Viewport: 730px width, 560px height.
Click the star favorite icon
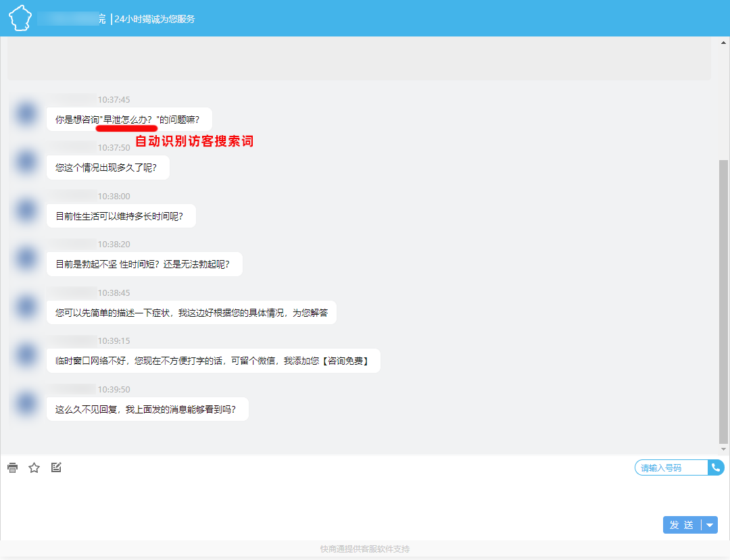pyautogui.click(x=34, y=467)
